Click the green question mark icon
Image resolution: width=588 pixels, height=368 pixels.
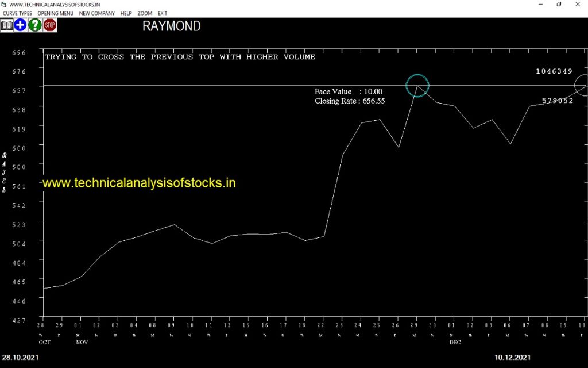point(35,25)
